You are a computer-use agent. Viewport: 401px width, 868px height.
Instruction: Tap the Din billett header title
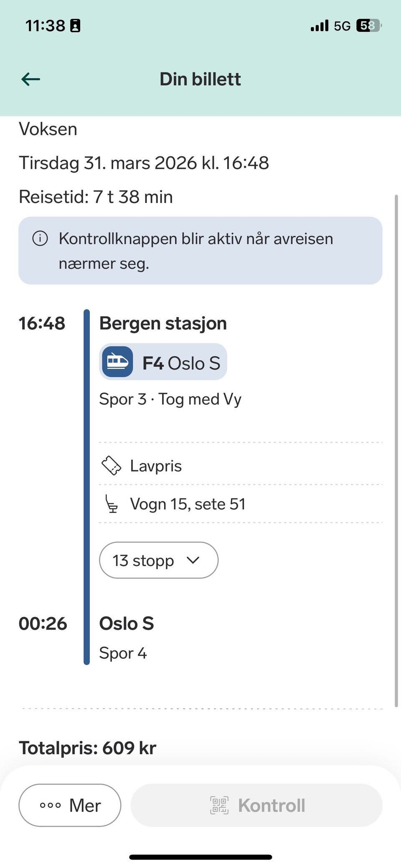200,79
